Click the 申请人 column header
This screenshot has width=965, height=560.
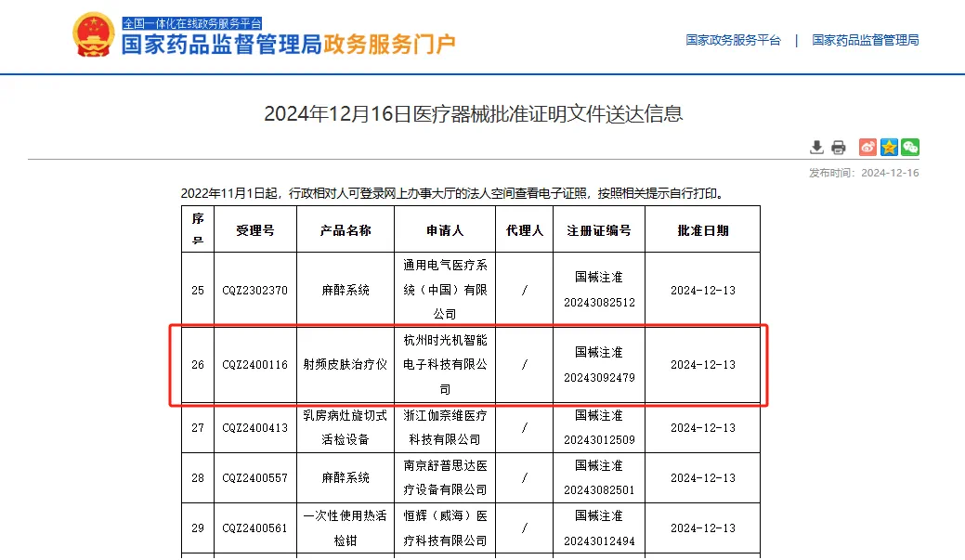[444, 230]
